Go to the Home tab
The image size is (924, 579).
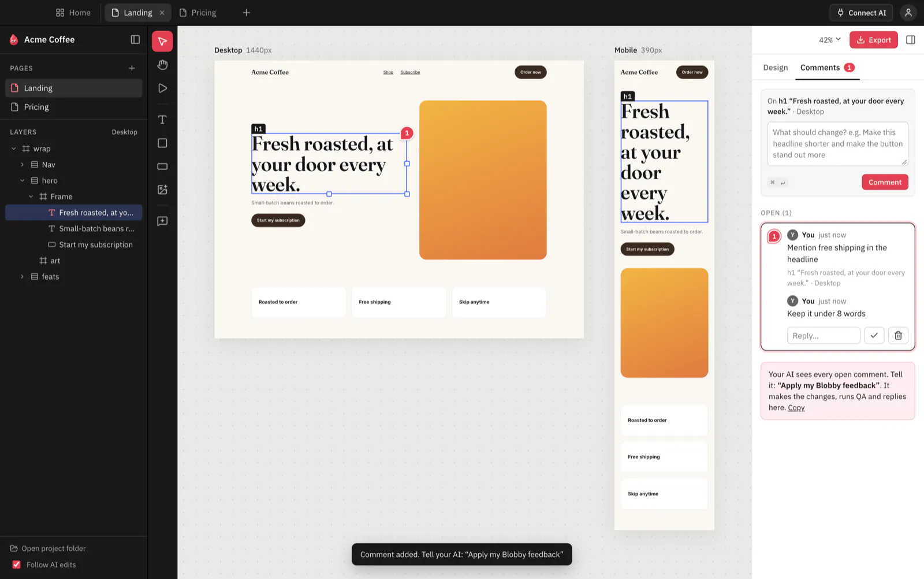(x=73, y=13)
